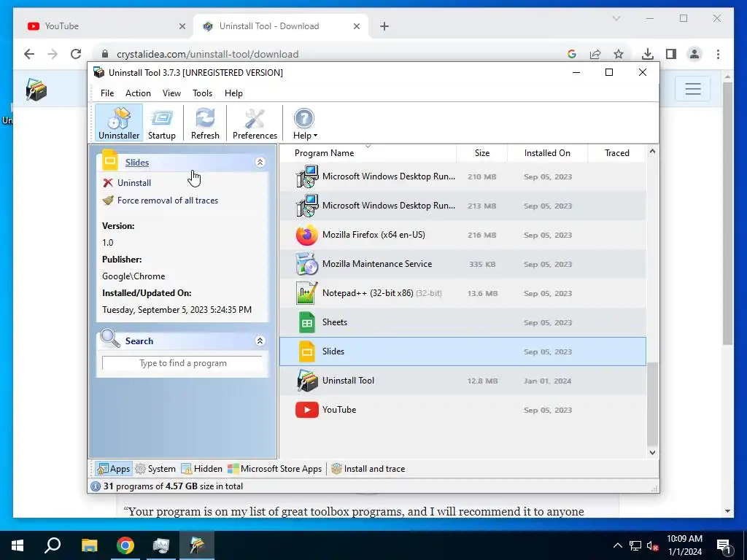Viewport: 747px width, 560px height.
Task: Switch to Microsoft Store Apps tab
Action: coord(274,469)
